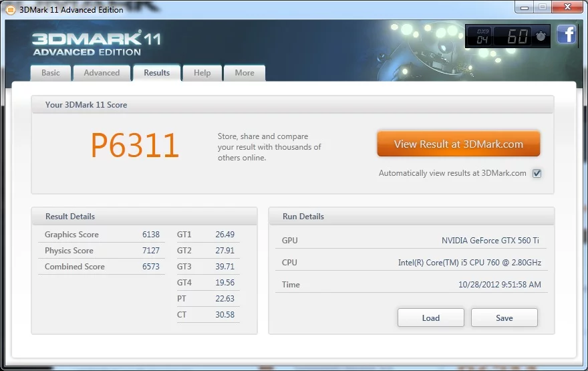
Task: Open the Facebook share icon
Action: tap(566, 35)
